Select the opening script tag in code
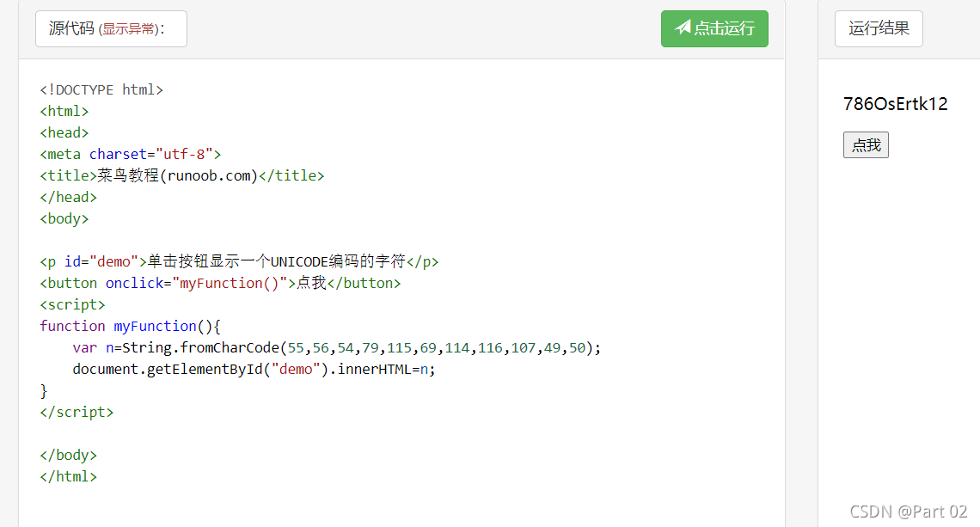 tap(72, 303)
